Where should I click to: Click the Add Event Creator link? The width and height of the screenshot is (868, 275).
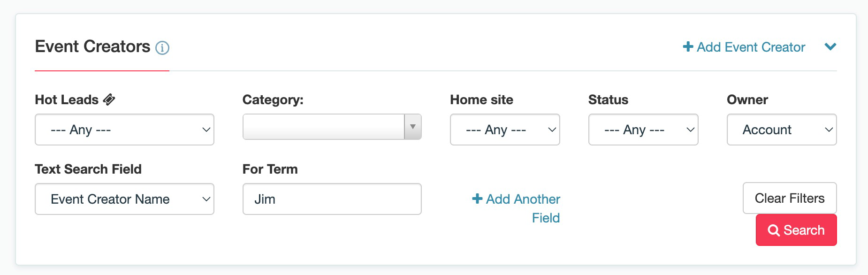click(744, 47)
